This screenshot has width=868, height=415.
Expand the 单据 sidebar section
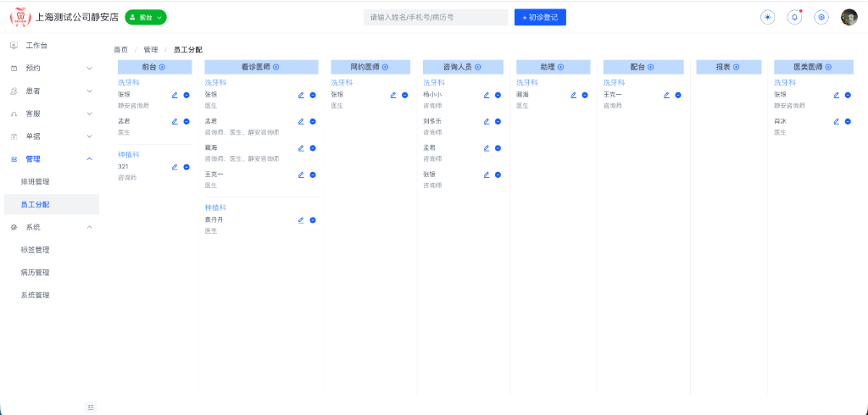[52, 136]
